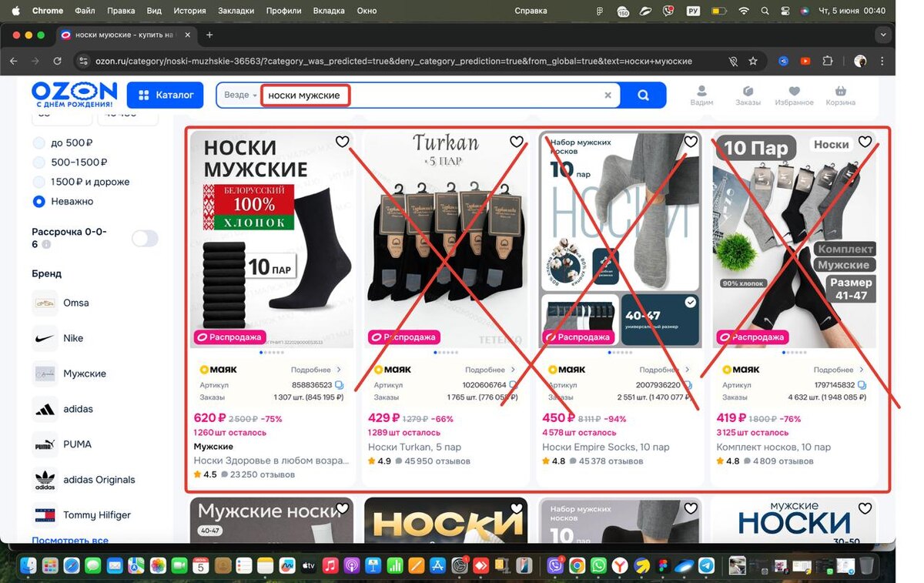Open the Носки Turkan, 5 пар title
This screenshot has width=924, height=583.
coord(414,447)
